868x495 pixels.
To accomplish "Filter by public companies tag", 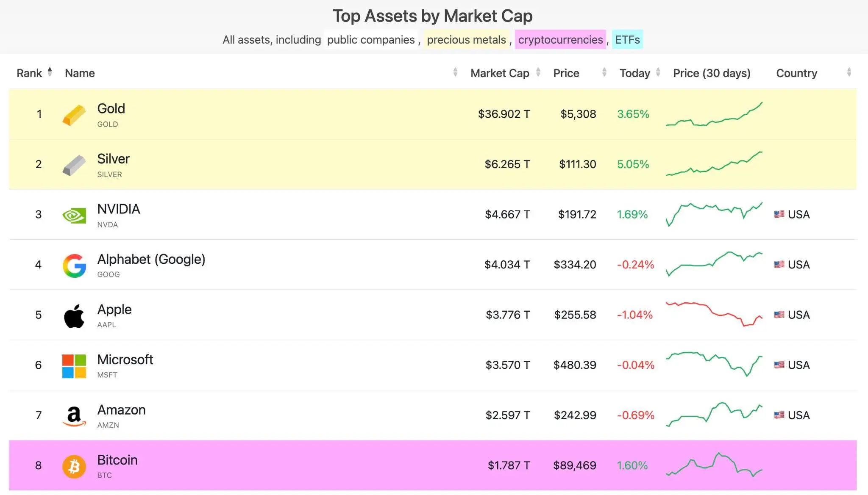I will click(371, 40).
